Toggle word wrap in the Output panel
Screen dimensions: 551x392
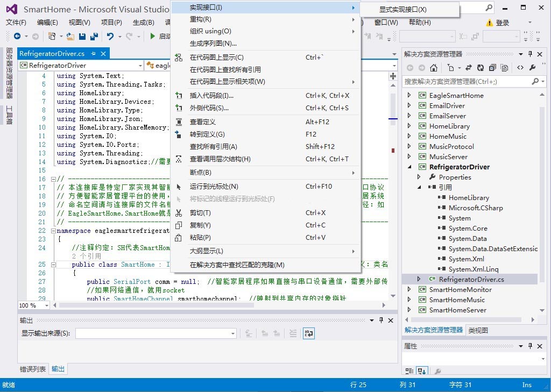click(x=308, y=333)
